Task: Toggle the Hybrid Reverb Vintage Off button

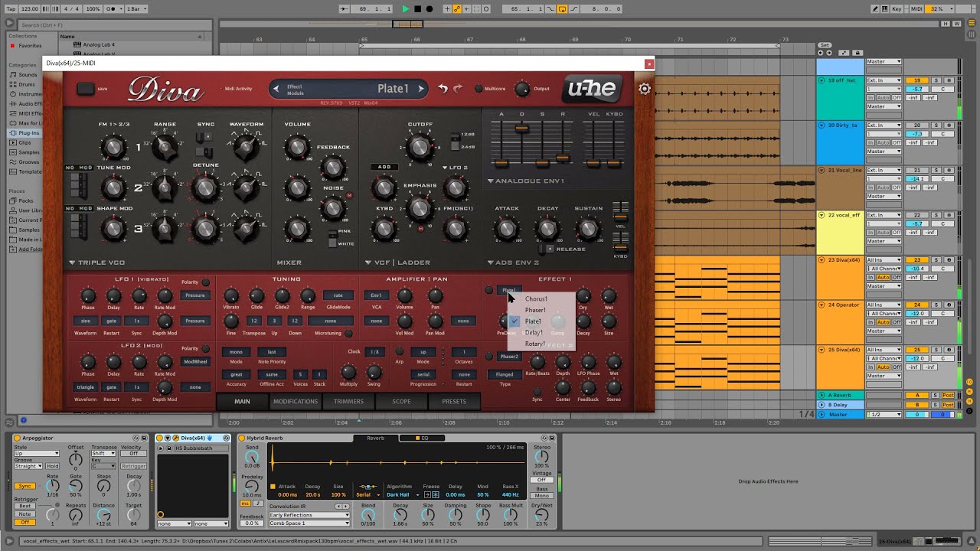Action: (x=542, y=480)
